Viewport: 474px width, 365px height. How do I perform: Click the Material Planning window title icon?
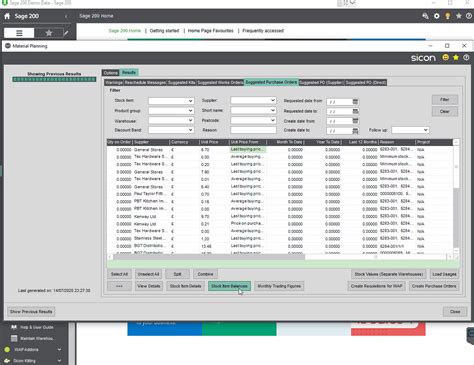pyautogui.click(x=8, y=46)
